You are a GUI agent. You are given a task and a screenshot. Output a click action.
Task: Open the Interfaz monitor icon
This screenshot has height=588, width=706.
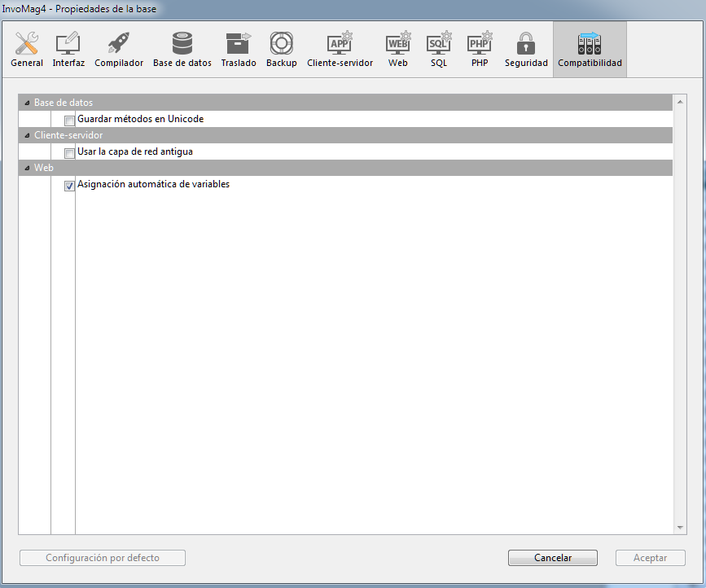(x=68, y=44)
